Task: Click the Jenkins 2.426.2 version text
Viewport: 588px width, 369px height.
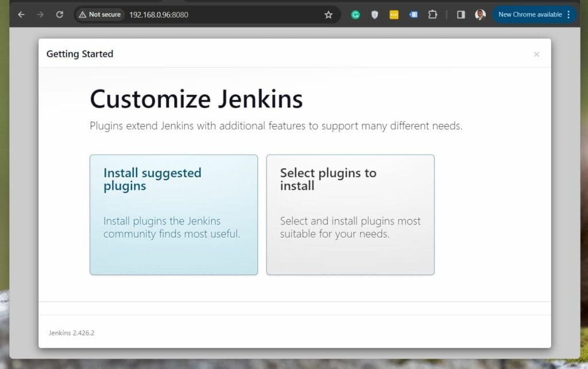Action: [x=72, y=333]
